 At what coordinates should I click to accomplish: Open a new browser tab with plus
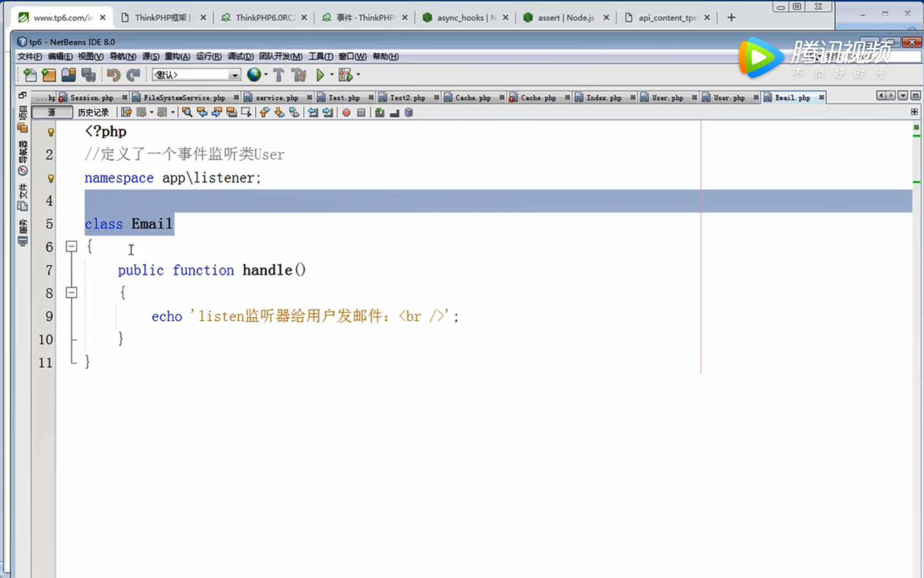tap(731, 18)
